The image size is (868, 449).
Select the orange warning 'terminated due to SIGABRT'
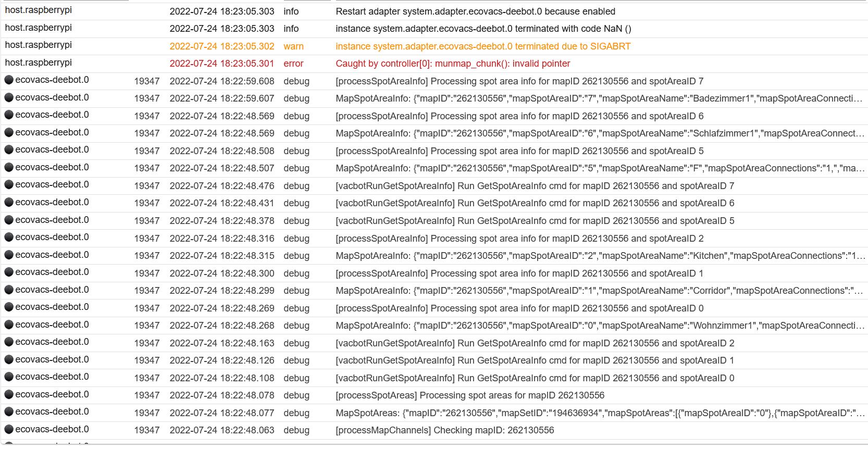point(573,46)
